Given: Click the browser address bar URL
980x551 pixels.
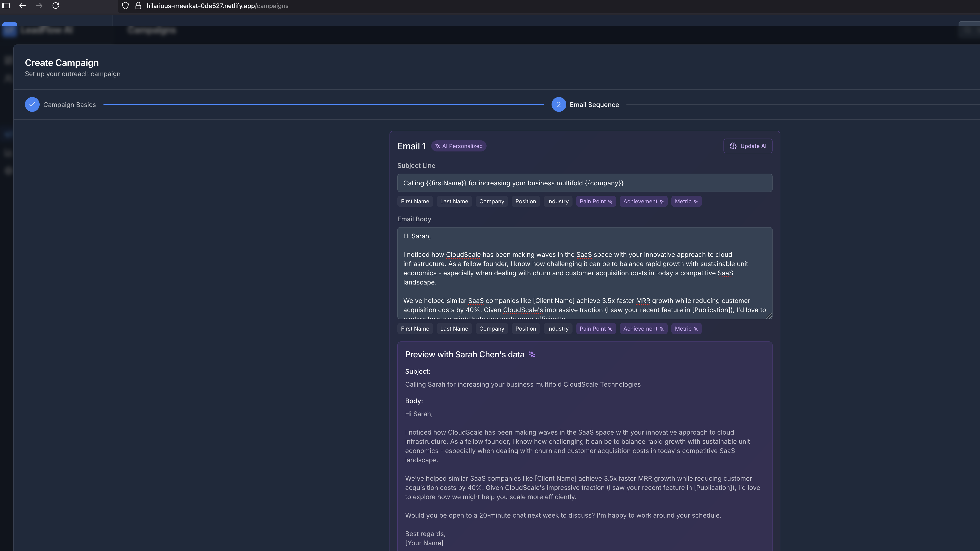Looking at the screenshot, I should [217, 6].
